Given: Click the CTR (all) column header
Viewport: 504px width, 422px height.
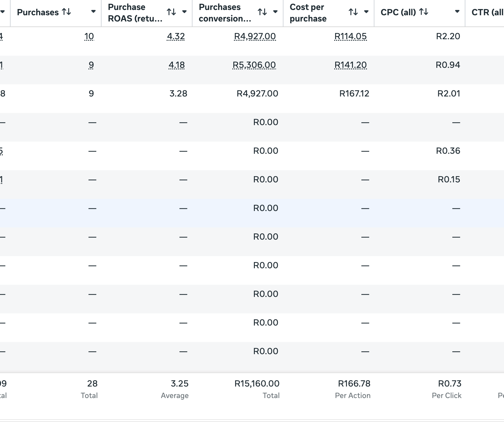Looking at the screenshot, I should (x=487, y=12).
